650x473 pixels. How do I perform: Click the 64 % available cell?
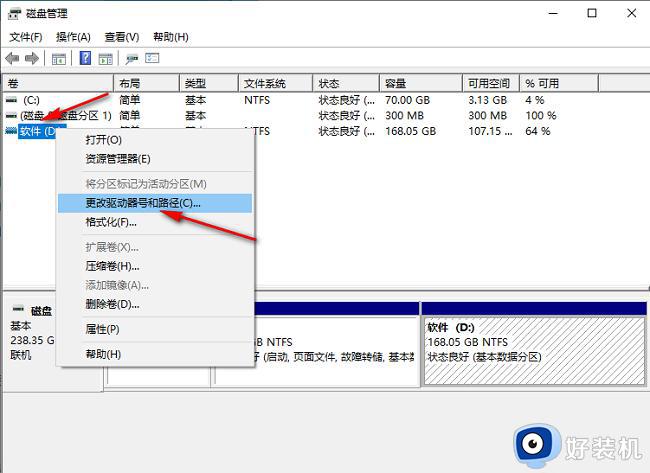pos(538,131)
